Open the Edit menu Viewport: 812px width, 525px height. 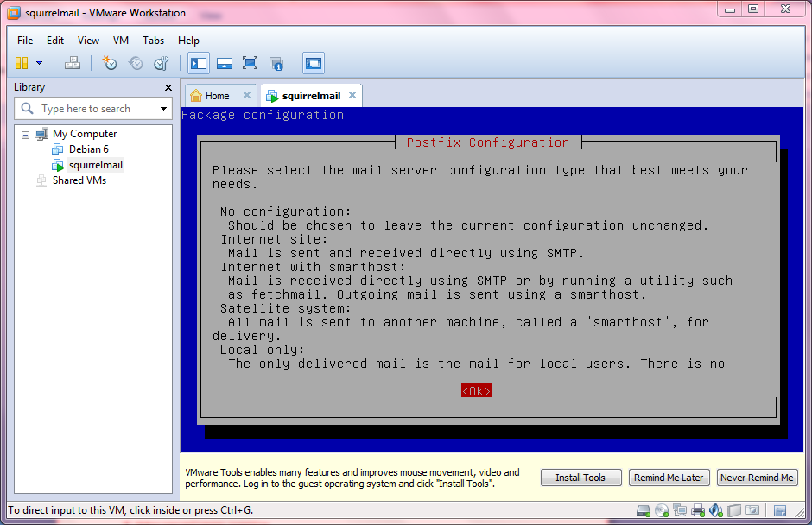pos(55,41)
